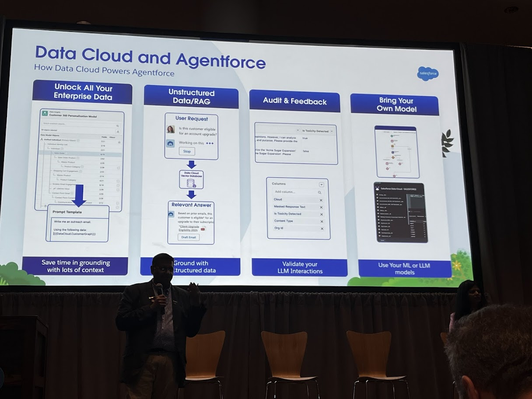Click the search icon in the Add column field
The width and height of the screenshot is (532, 399).
click(320, 193)
